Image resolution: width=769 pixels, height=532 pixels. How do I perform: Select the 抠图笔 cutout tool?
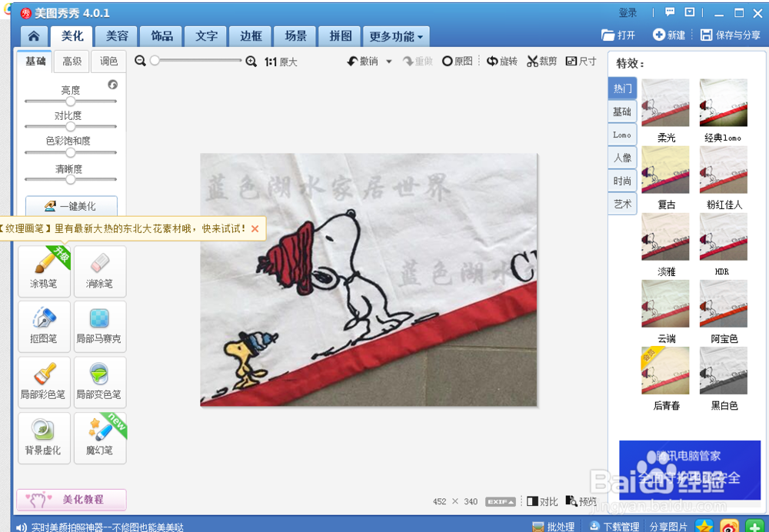(x=44, y=327)
